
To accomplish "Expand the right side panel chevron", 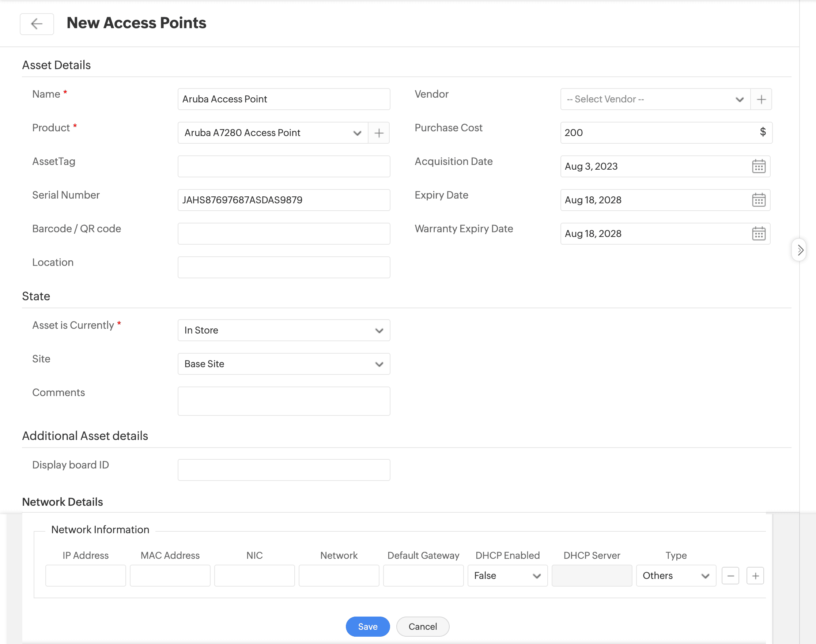I will [800, 250].
